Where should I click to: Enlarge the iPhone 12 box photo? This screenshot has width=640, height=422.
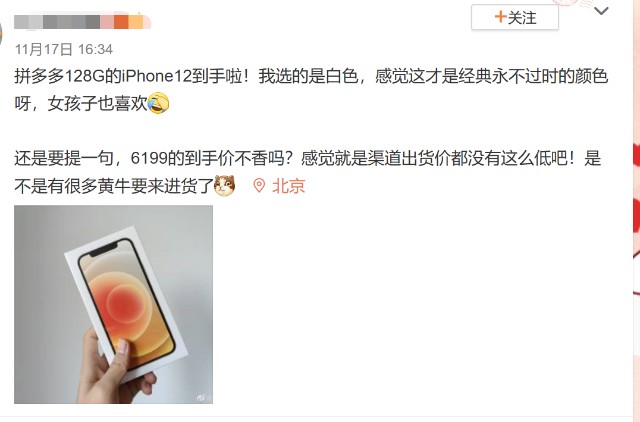[113, 304]
